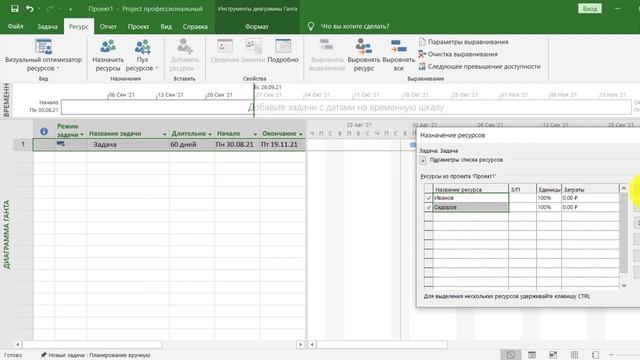Click Level Selection (Выровнять выделенное)
Image resolution: width=640 pixels, height=360 pixels.
327,55
